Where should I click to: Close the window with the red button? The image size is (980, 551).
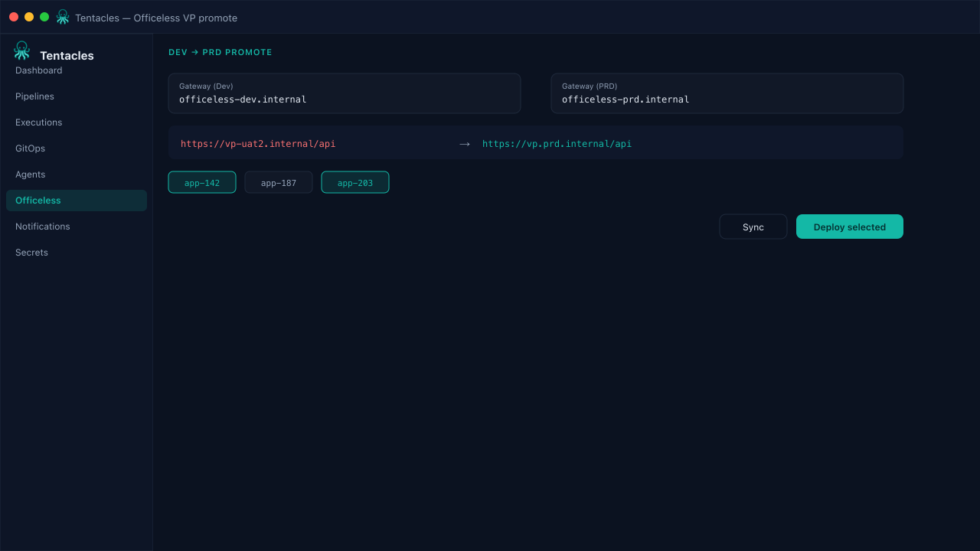point(14,17)
